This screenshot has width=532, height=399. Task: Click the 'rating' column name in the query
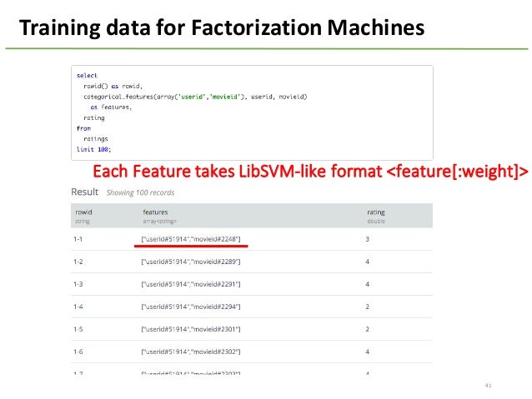(x=94, y=117)
